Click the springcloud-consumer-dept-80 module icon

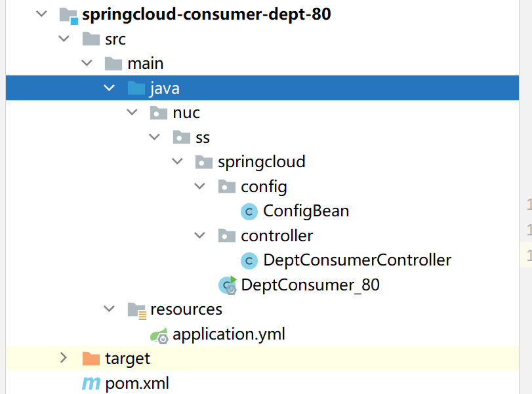pos(69,16)
